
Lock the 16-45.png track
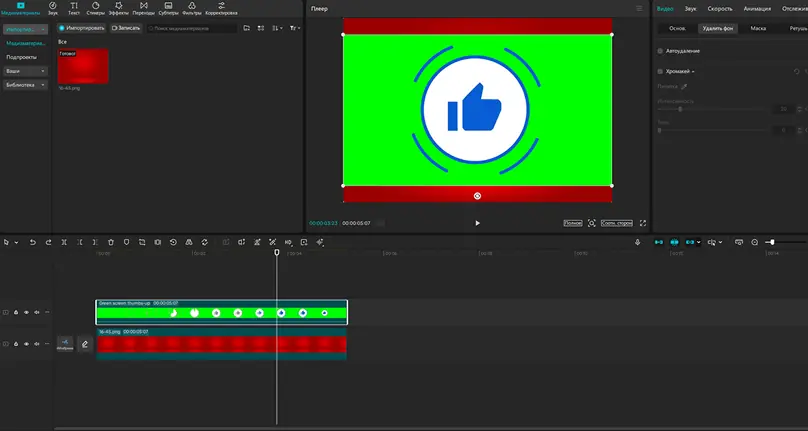pyautogui.click(x=16, y=344)
